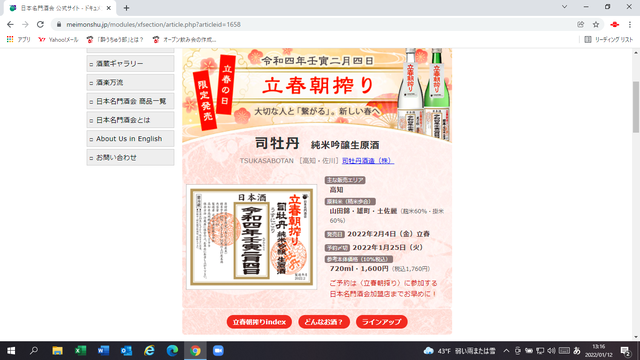Open File Explorer from taskbar
The image size is (640, 360).
click(57, 351)
